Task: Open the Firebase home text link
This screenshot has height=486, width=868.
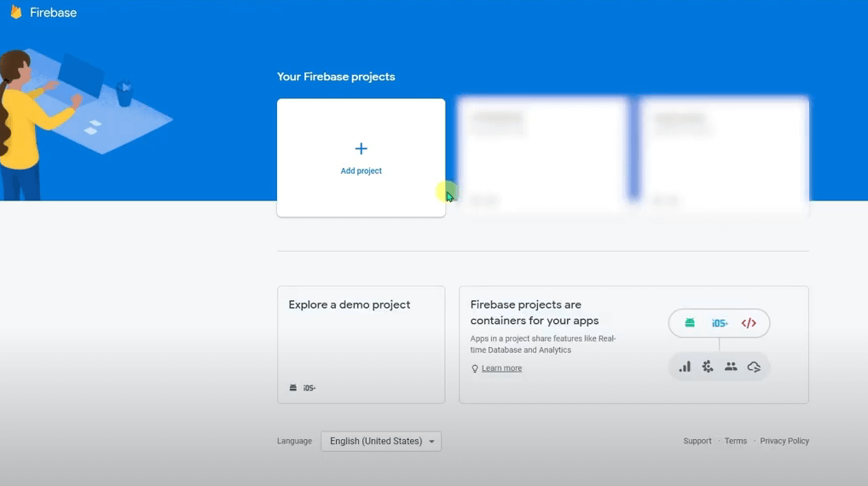Action: 53,13
